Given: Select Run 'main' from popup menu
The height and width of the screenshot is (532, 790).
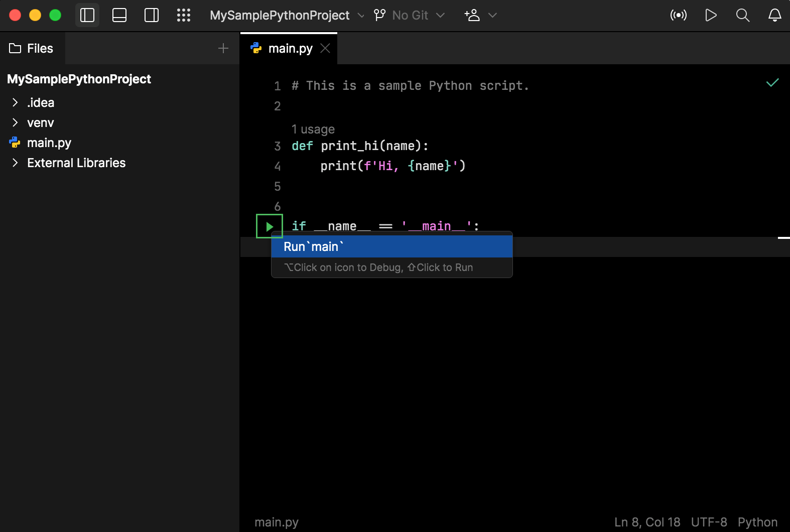Looking at the screenshot, I should pyautogui.click(x=392, y=247).
